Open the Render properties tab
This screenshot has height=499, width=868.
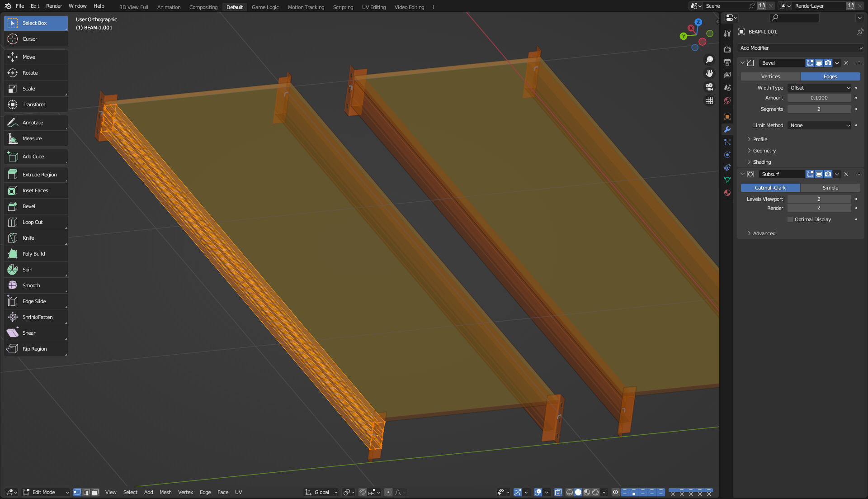click(727, 49)
